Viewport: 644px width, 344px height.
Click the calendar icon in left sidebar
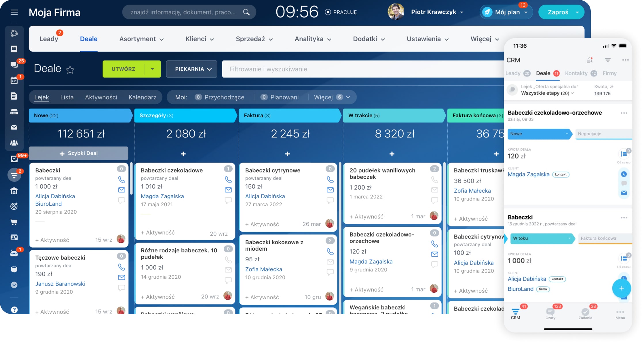tap(14, 80)
